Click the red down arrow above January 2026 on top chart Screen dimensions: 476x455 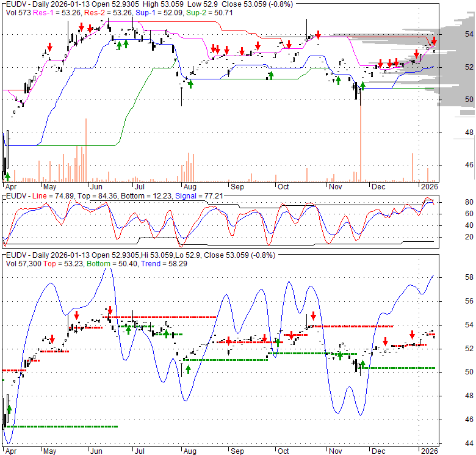[433, 41]
